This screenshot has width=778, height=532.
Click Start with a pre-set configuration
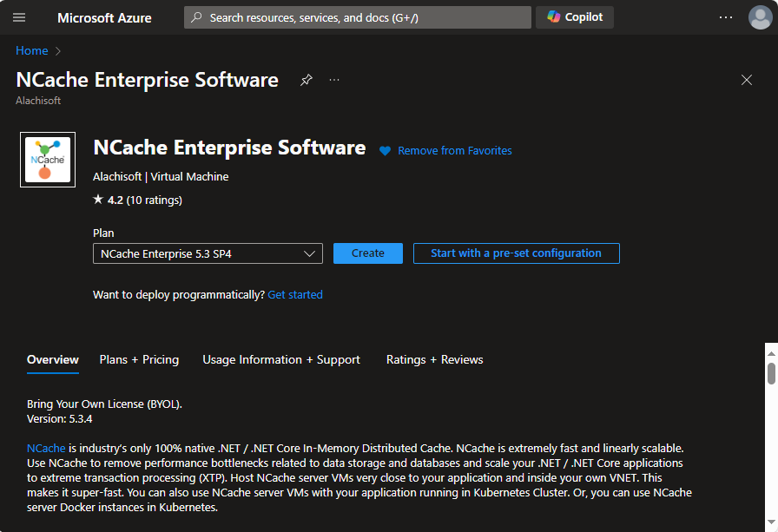coord(516,253)
